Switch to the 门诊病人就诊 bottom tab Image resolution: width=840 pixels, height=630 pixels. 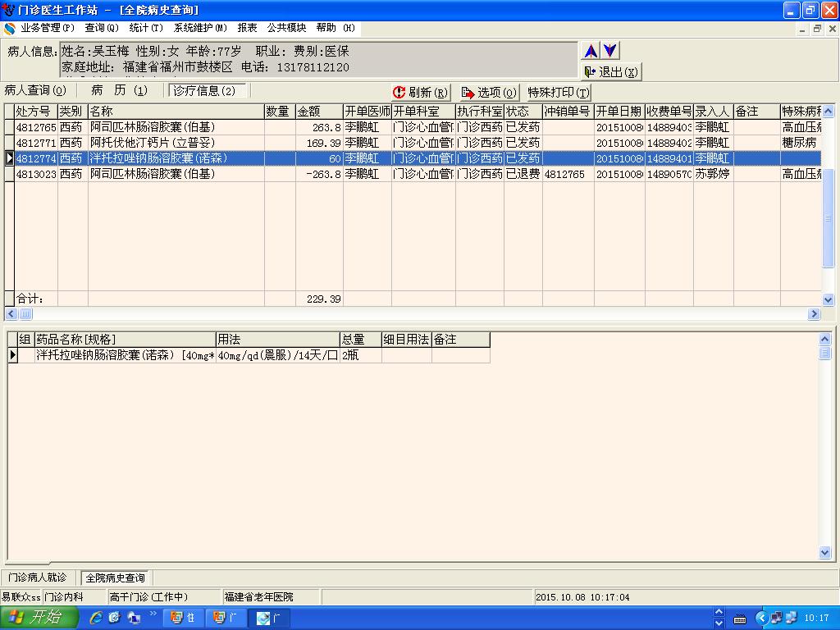click(38, 577)
